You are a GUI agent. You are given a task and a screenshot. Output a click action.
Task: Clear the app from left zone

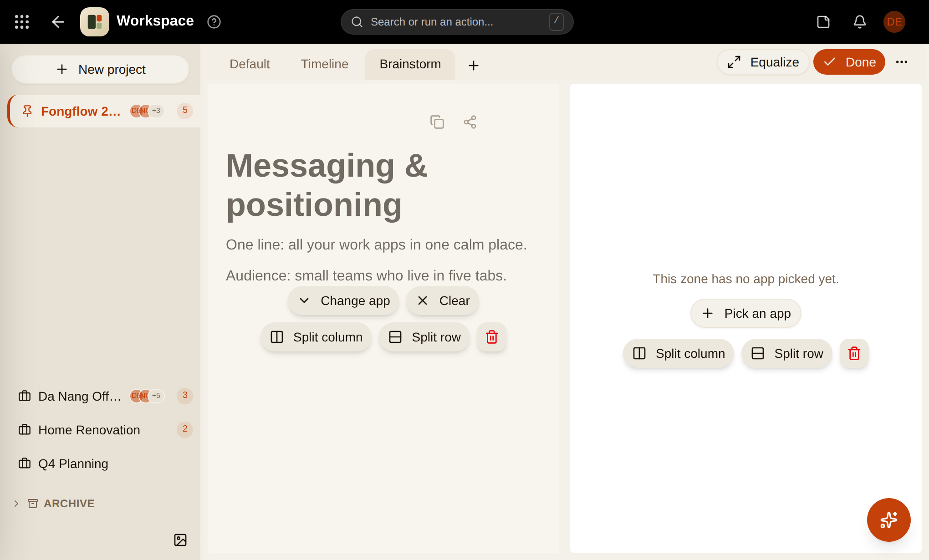[443, 301]
